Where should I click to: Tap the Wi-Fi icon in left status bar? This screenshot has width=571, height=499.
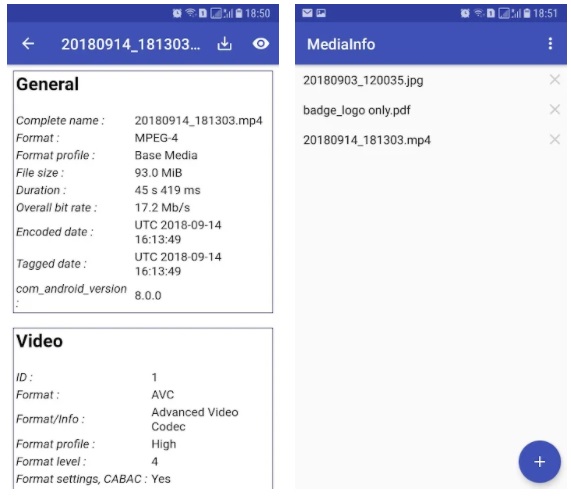pyautogui.click(x=190, y=13)
